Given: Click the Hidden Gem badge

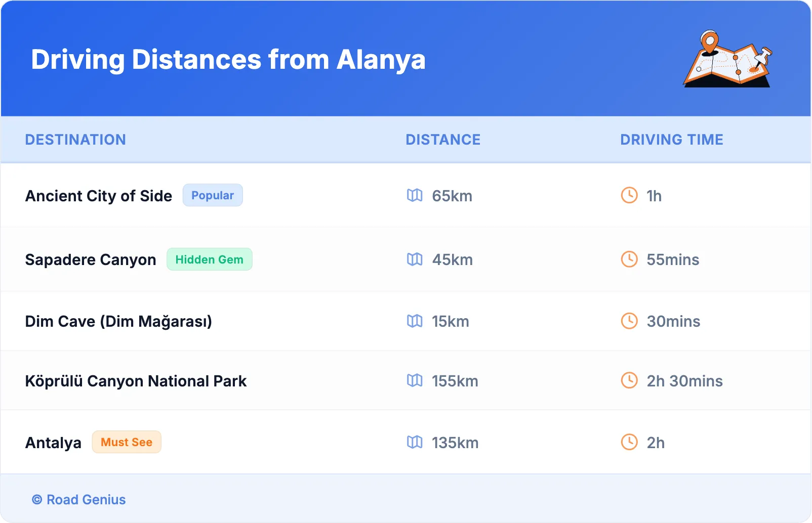Looking at the screenshot, I should 210,259.
